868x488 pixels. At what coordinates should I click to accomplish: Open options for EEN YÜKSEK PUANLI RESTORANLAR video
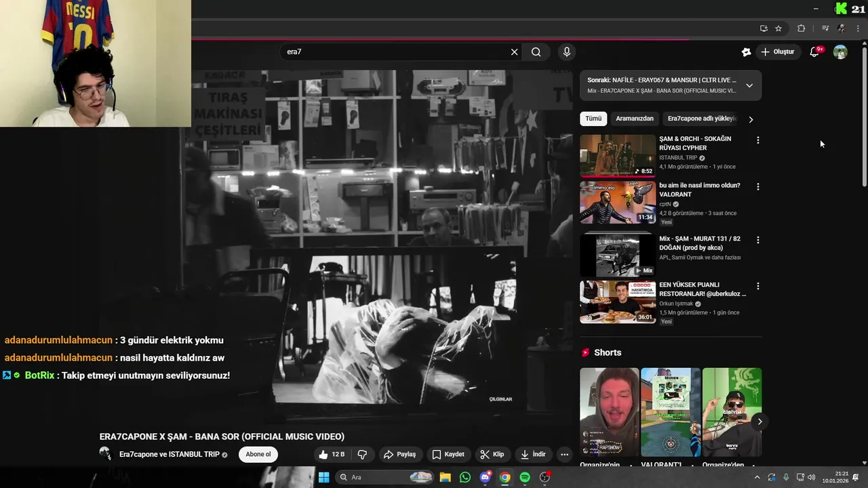(x=758, y=286)
